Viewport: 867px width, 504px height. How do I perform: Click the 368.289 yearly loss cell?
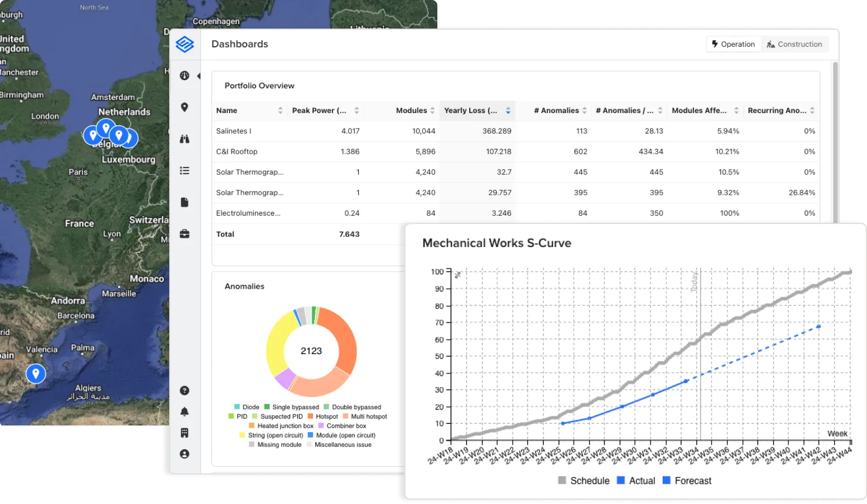(x=497, y=131)
